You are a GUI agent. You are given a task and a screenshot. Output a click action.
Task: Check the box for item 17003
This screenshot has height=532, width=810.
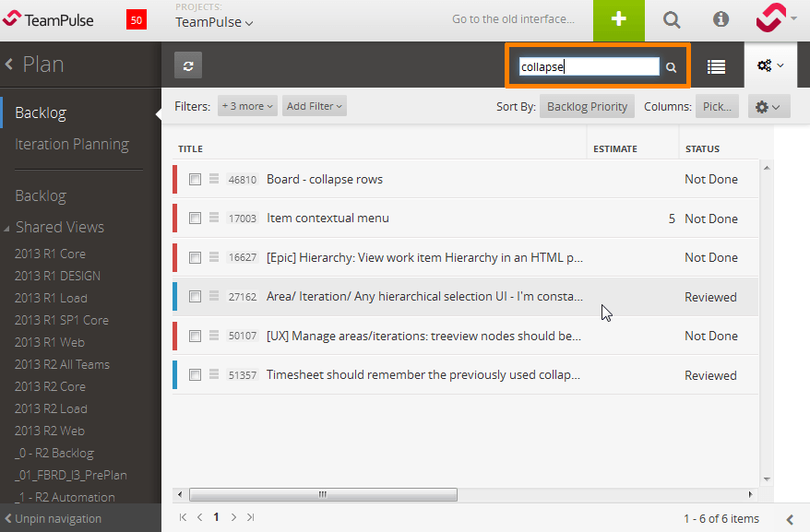(x=195, y=218)
